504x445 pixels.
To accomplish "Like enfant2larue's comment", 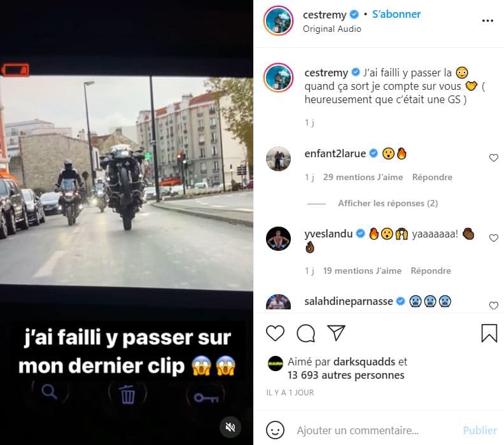I will point(493,157).
